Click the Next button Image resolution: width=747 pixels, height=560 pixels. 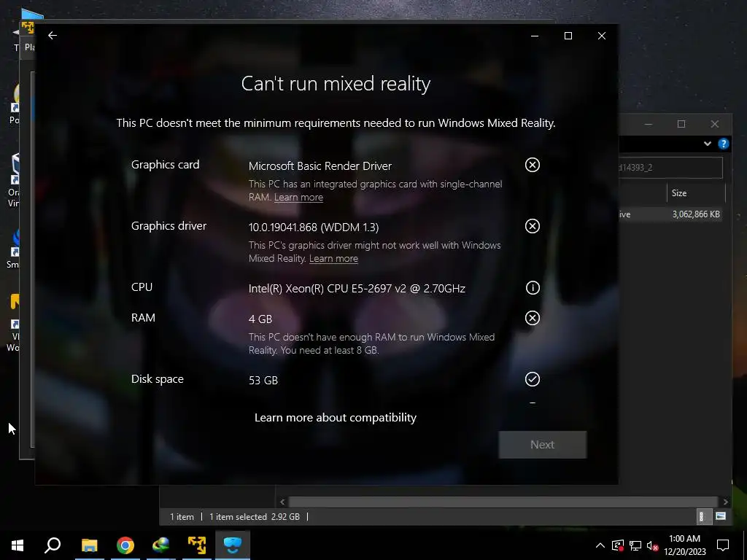pyautogui.click(x=543, y=445)
